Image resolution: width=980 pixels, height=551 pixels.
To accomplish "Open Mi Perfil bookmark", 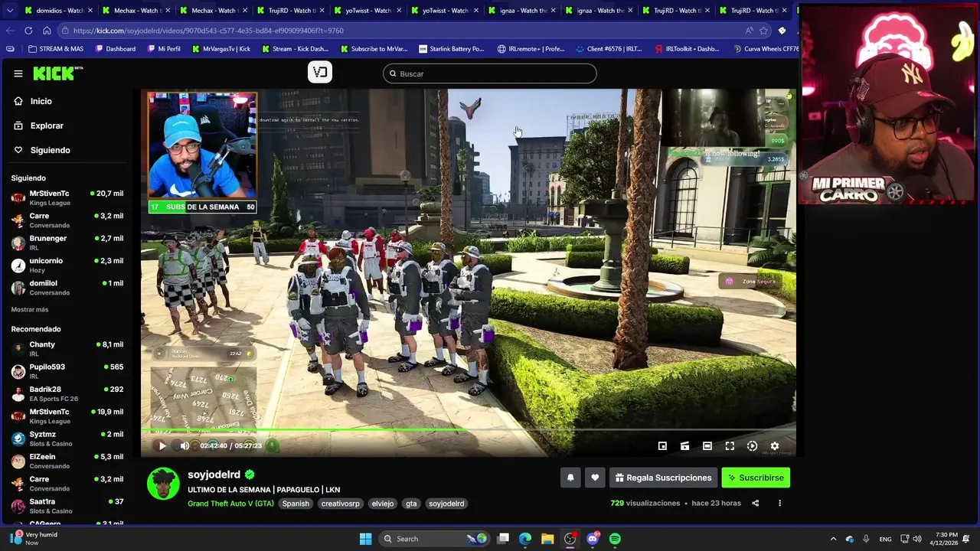I will pos(163,49).
